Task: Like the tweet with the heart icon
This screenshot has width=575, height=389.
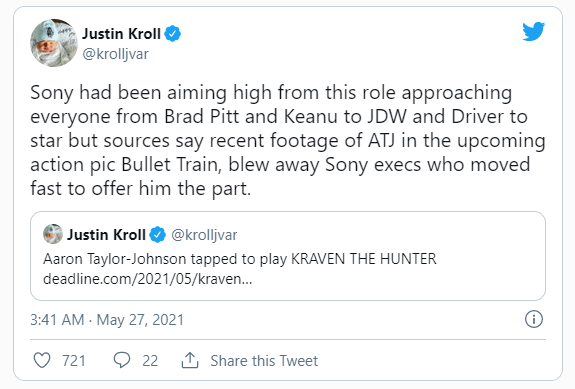Action: click(x=42, y=360)
